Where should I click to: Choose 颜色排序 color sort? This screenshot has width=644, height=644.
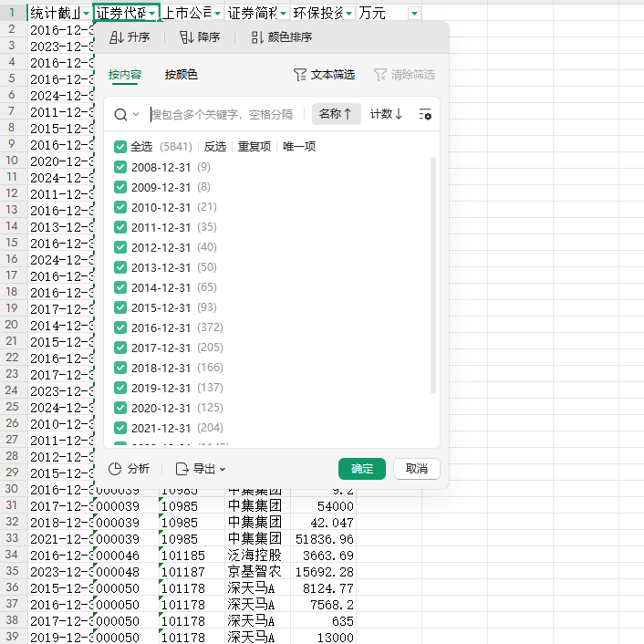pyautogui.click(x=281, y=37)
